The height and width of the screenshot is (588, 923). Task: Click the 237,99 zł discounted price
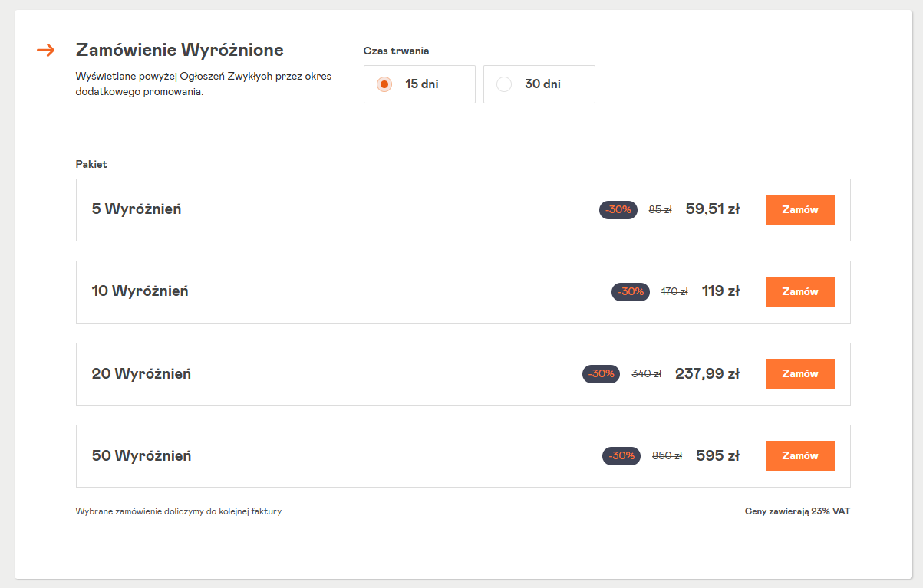point(707,374)
